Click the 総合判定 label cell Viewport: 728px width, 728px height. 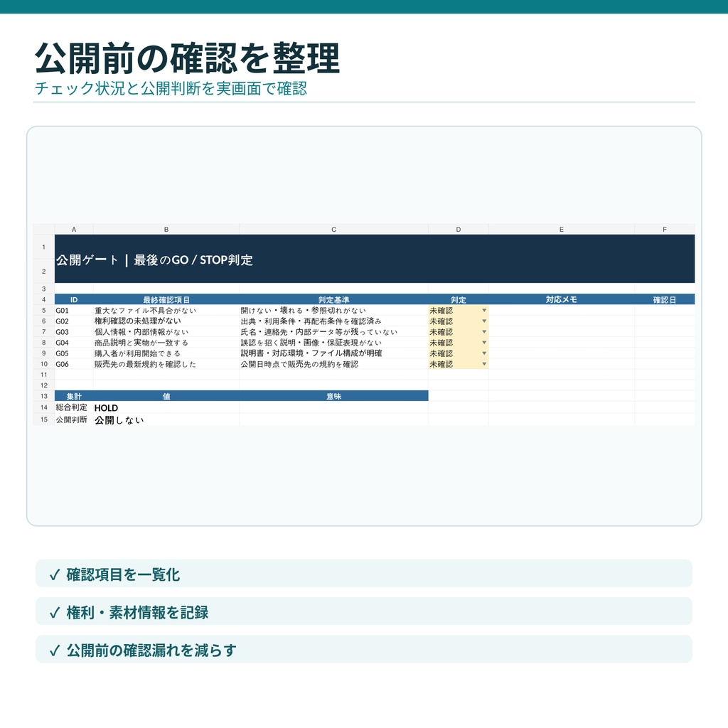pyautogui.click(x=74, y=407)
